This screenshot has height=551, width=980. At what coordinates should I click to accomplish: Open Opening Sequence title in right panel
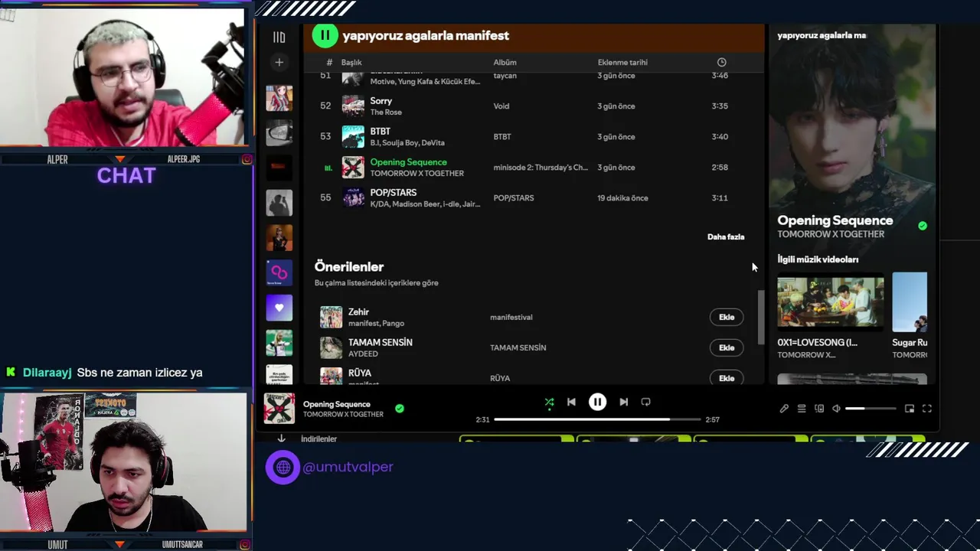(x=835, y=220)
